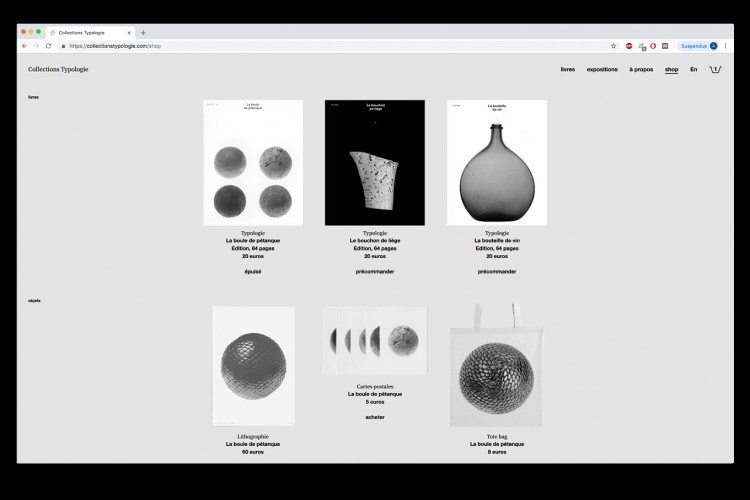750x500 pixels.
Task: Reload the page with the refresh icon
Action: point(48,46)
